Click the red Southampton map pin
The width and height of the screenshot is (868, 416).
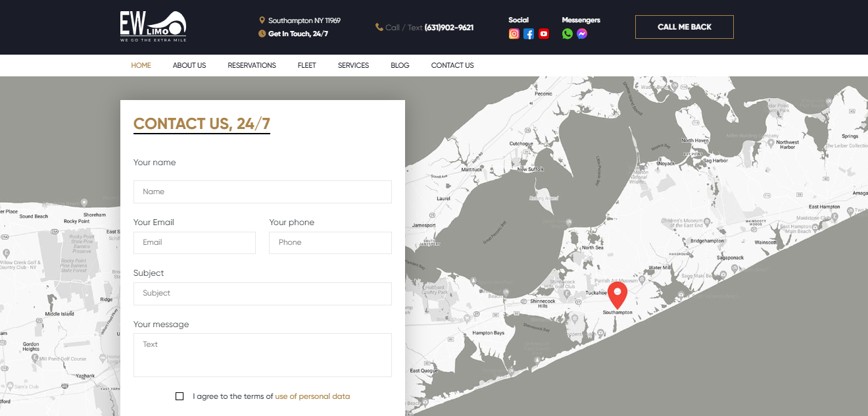(x=617, y=294)
